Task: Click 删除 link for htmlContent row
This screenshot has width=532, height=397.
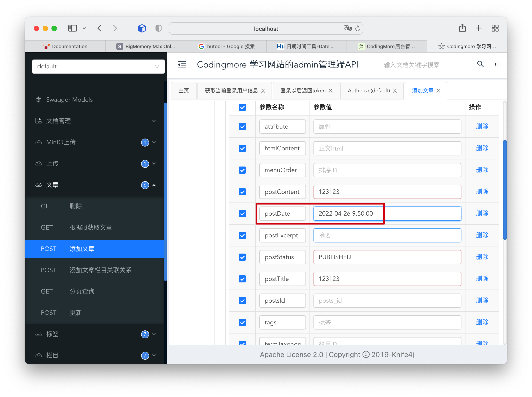Action: click(x=482, y=148)
